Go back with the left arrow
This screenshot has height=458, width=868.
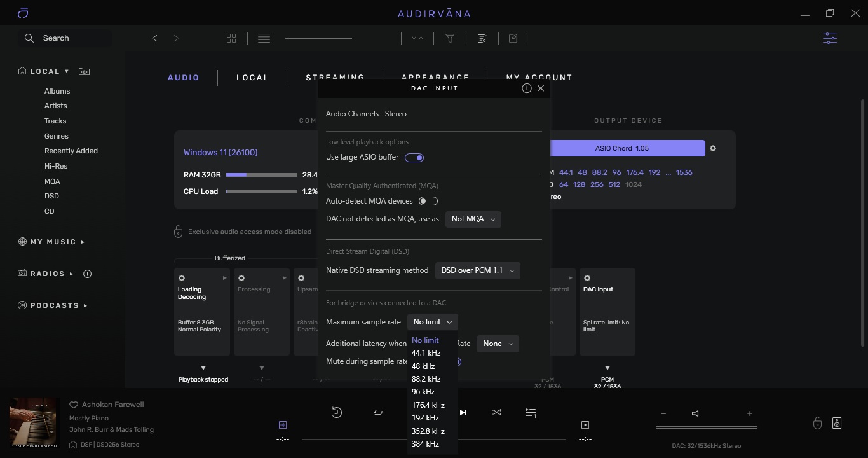tap(154, 38)
